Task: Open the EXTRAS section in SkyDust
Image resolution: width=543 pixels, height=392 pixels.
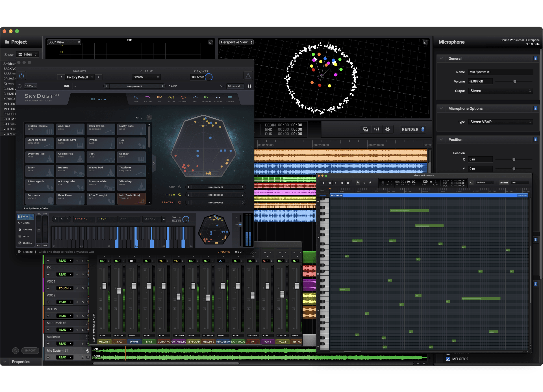Action: (x=218, y=99)
